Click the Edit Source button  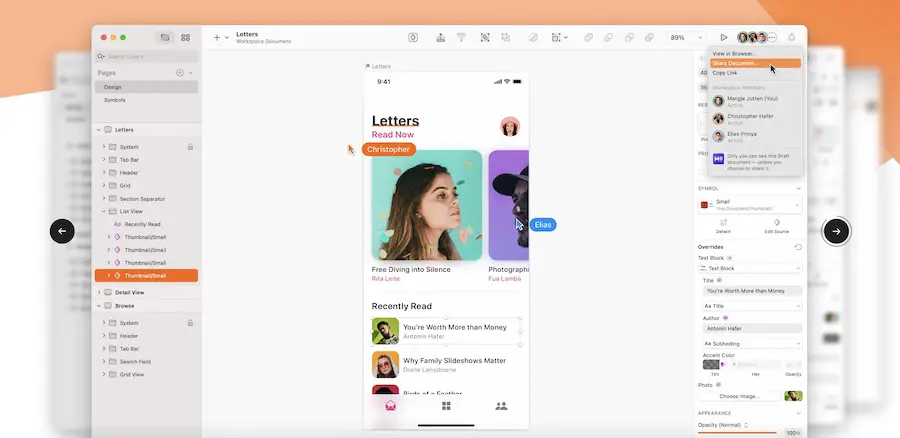[x=777, y=226]
